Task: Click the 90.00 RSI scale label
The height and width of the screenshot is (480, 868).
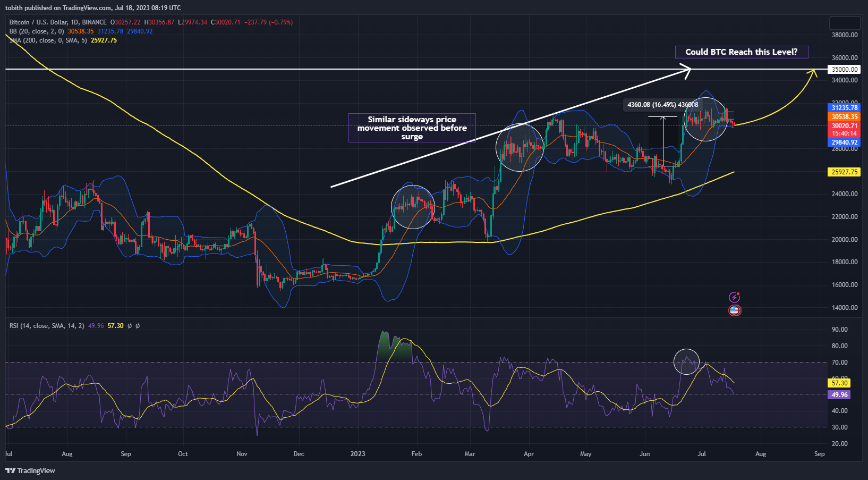Action: (x=839, y=330)
